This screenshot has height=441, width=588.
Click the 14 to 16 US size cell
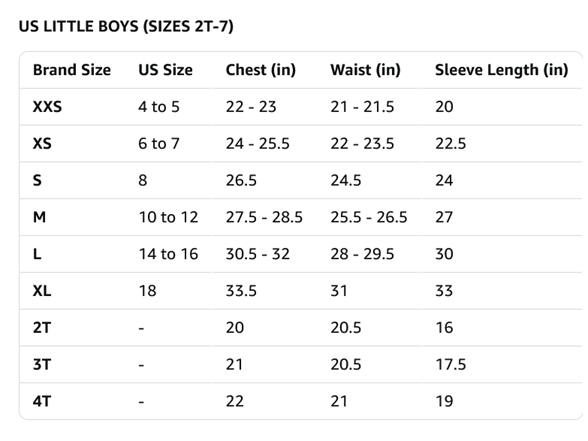pos(168,254)
